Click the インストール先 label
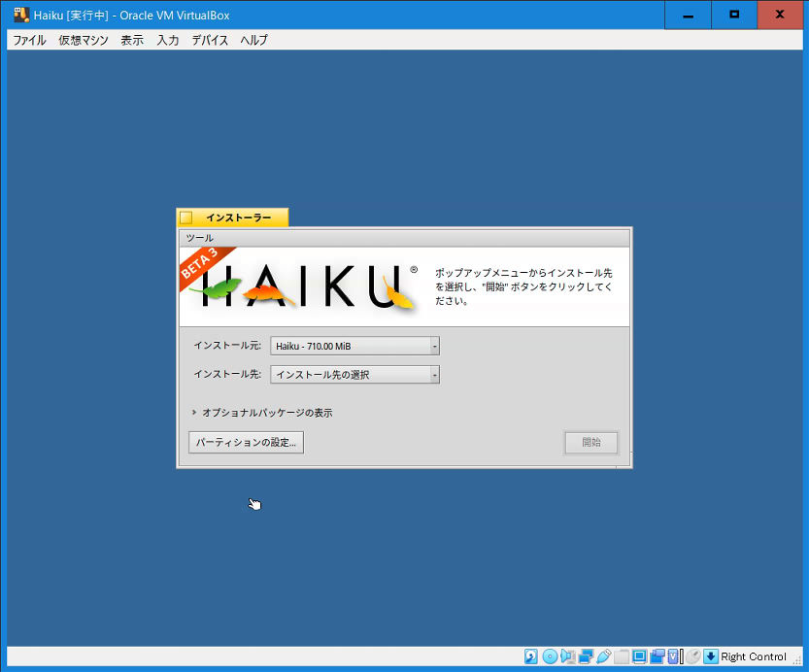 tap(227, 375)
